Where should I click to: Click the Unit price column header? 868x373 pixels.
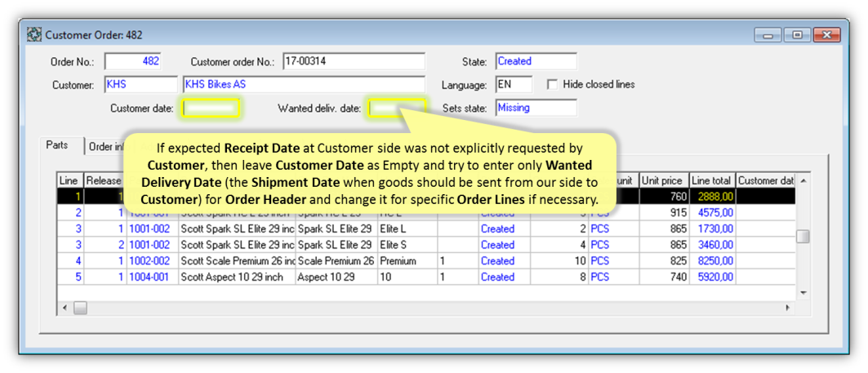coord(662,180)
